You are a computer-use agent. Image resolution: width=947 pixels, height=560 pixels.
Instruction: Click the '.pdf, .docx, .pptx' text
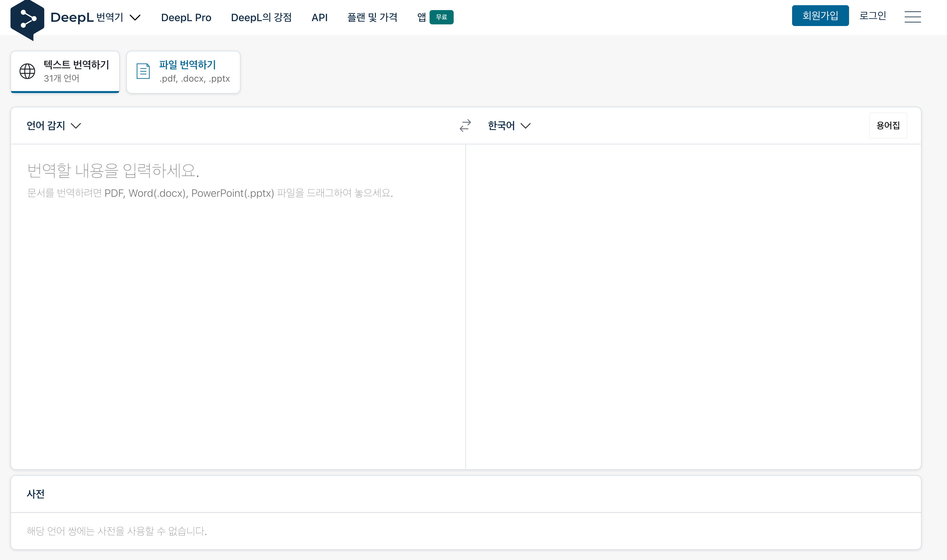(195, 78)
